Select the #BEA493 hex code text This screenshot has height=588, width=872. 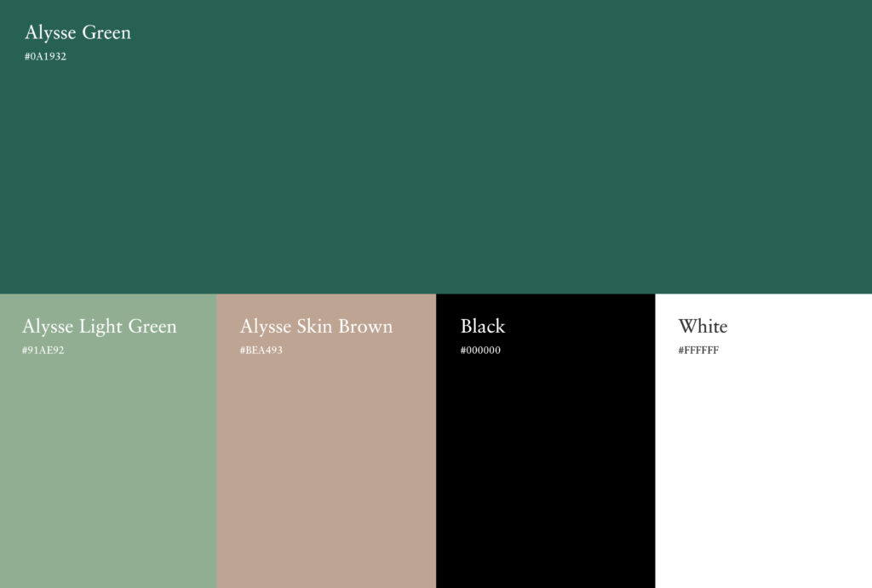point(261,350)
